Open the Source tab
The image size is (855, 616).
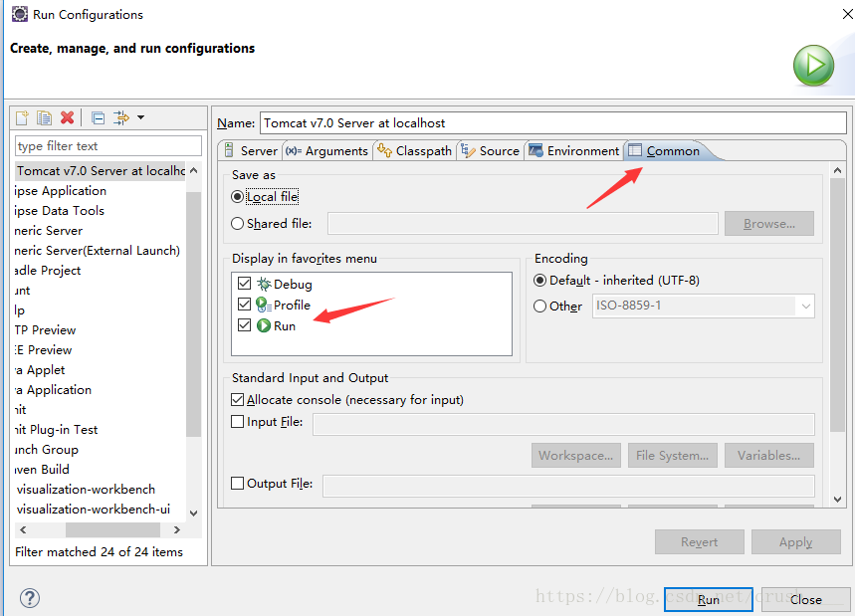491,151
